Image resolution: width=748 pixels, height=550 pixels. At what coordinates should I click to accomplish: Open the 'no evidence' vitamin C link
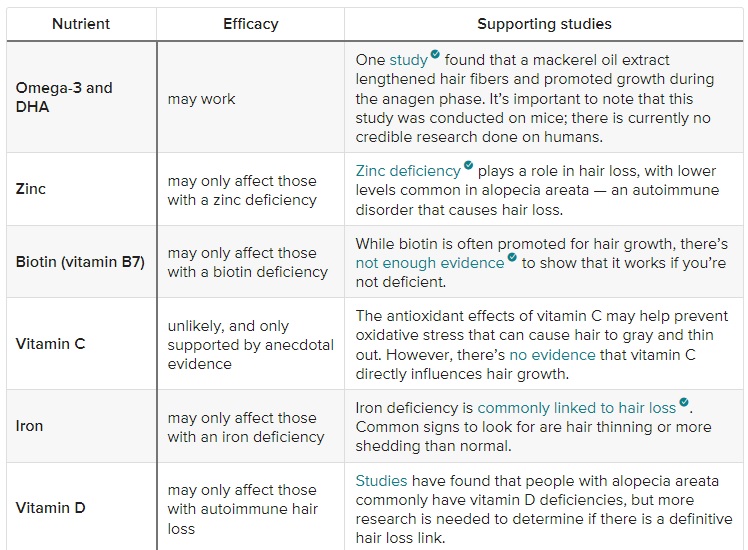click(552, 355)
